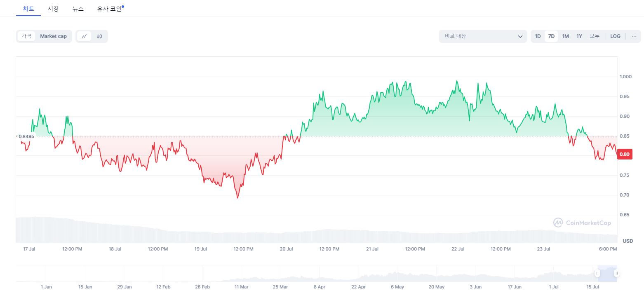Open the 뉴스 tab
This screenshot has width=644, height=300.
coord(78,9)
